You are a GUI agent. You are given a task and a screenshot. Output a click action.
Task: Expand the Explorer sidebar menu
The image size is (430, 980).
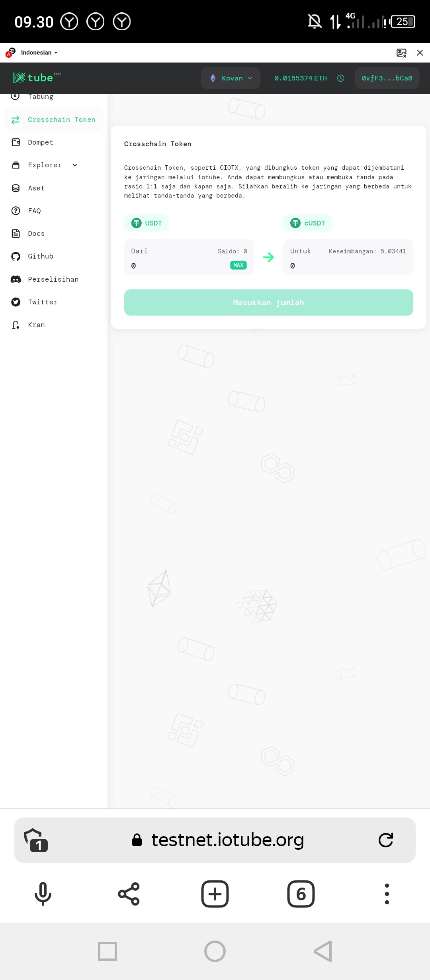pos(74,165)
